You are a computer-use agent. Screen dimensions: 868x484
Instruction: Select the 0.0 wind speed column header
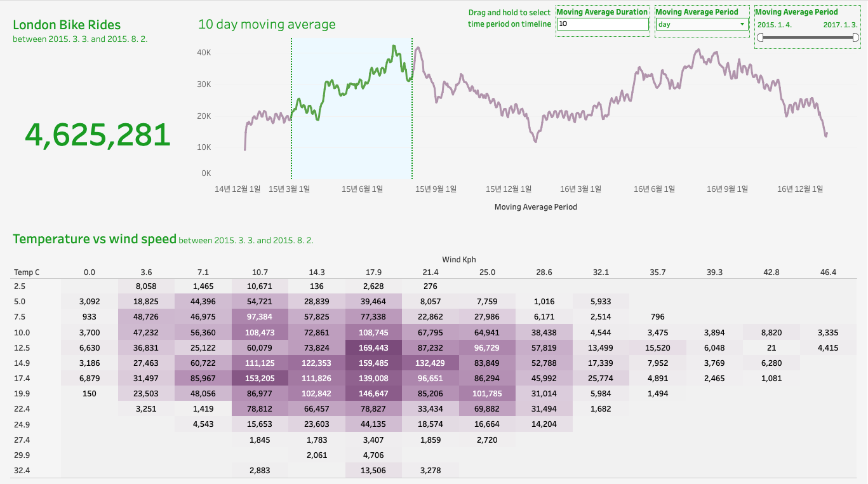click(90, 272)
